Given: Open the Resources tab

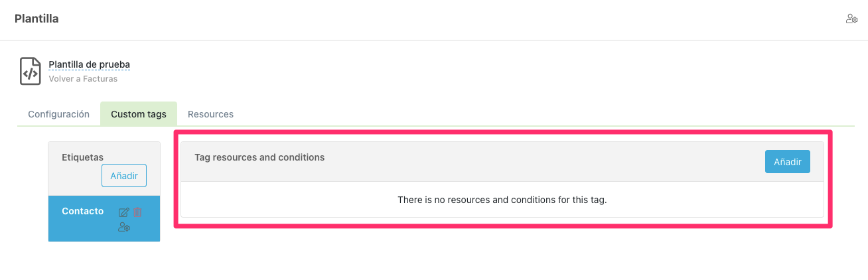Looking at the screenshot, I should click(x=210, y=114).
